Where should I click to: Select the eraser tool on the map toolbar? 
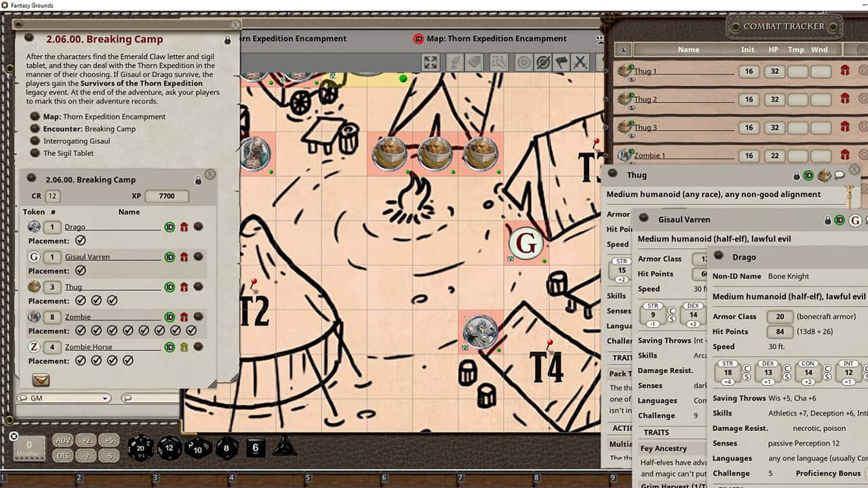(x=475, y=63)
